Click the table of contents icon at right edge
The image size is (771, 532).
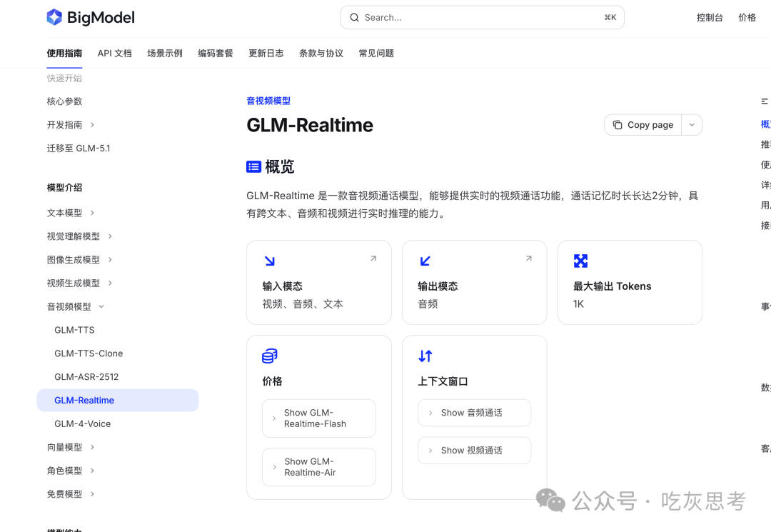click(765, 101)
